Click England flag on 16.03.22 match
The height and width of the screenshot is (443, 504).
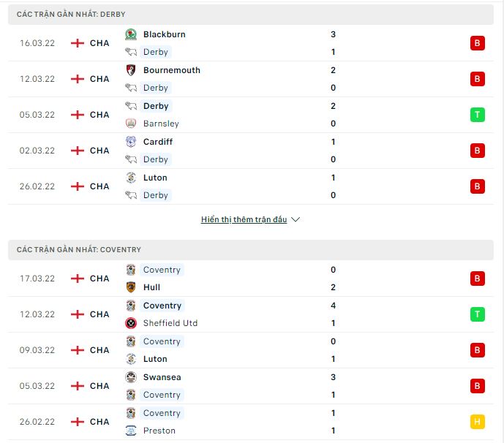tap(78, 43)
